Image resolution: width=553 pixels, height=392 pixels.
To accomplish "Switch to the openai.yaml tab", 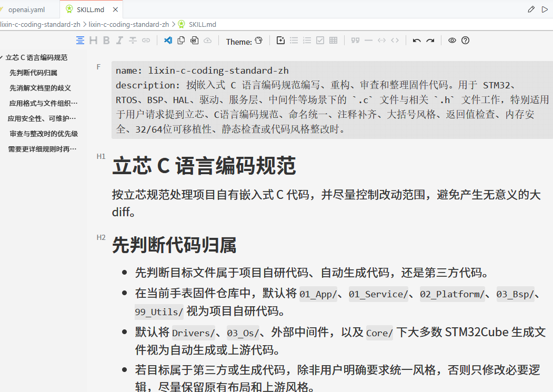I will click(26, 9).
